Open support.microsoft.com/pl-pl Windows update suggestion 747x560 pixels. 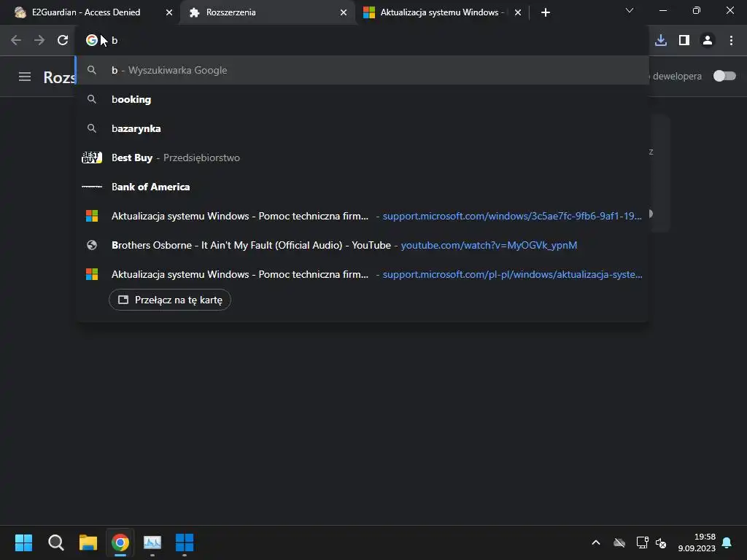[x=362, y=274]
